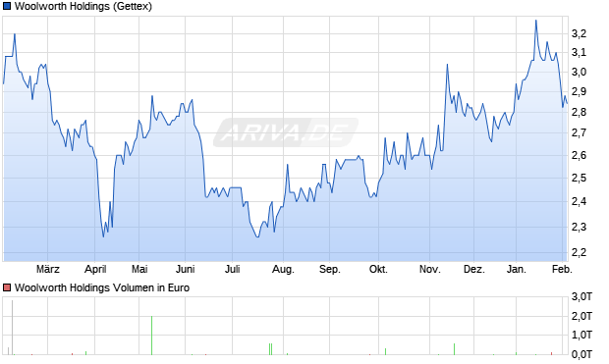Click the 3,0 price axis value
Viewport: 609px width, 364px height.
click(x=579, y=72)
